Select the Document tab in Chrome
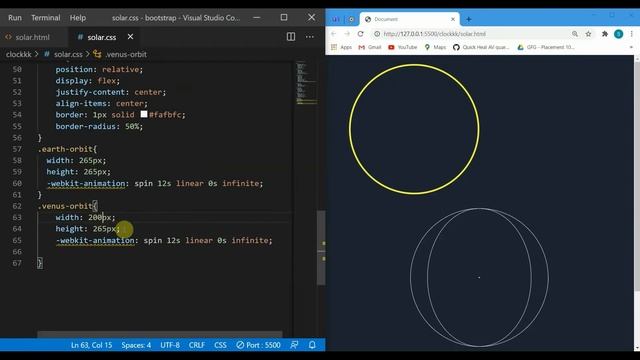 pyautogui.click(x=409, y=19)
